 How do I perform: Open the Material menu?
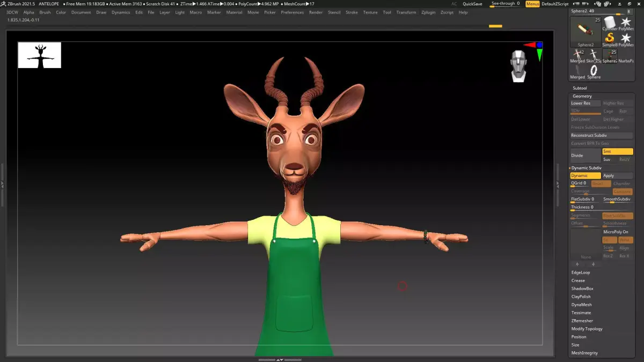234,12
